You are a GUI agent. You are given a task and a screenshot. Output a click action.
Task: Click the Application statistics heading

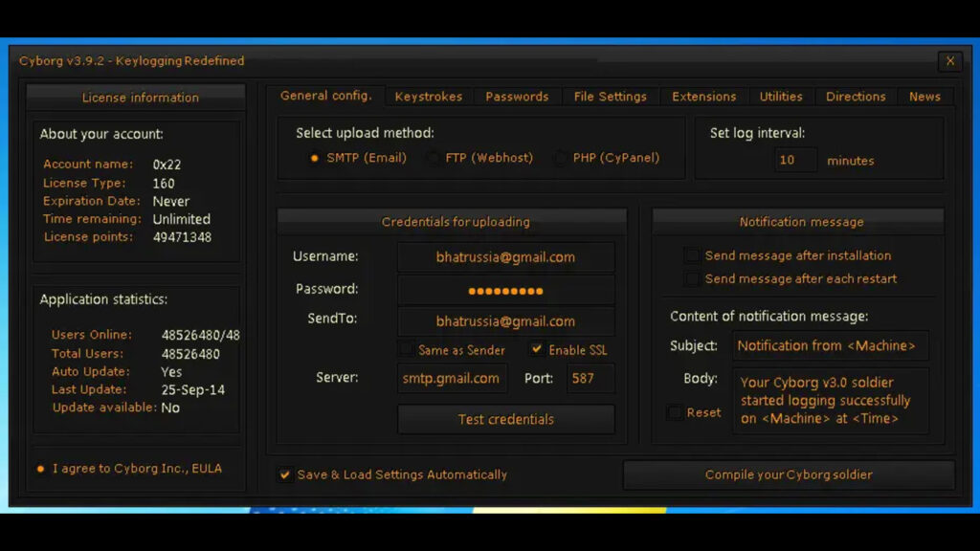pos(103,299)
